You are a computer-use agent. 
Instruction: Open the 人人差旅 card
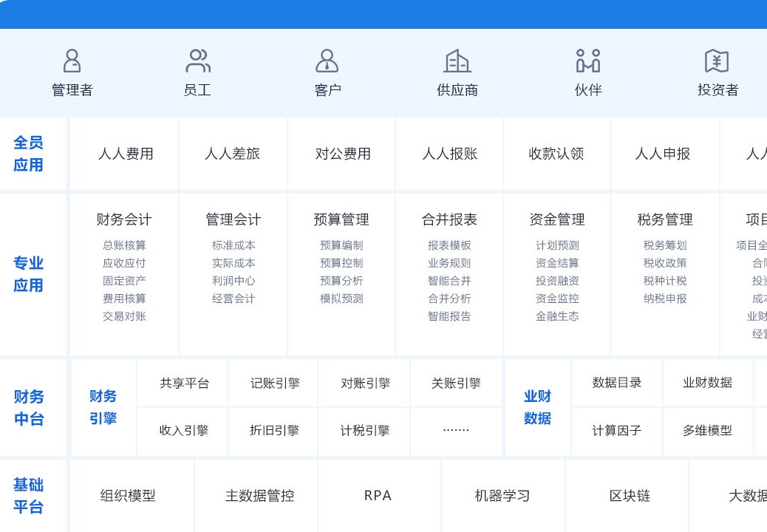pyautogui.click(x=233, y=154)
